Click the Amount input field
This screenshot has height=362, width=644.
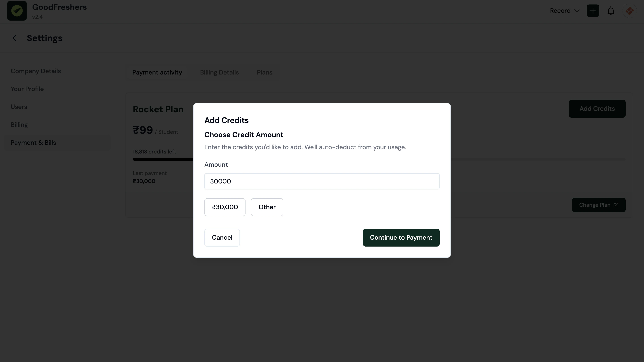[x=322, y=181]
